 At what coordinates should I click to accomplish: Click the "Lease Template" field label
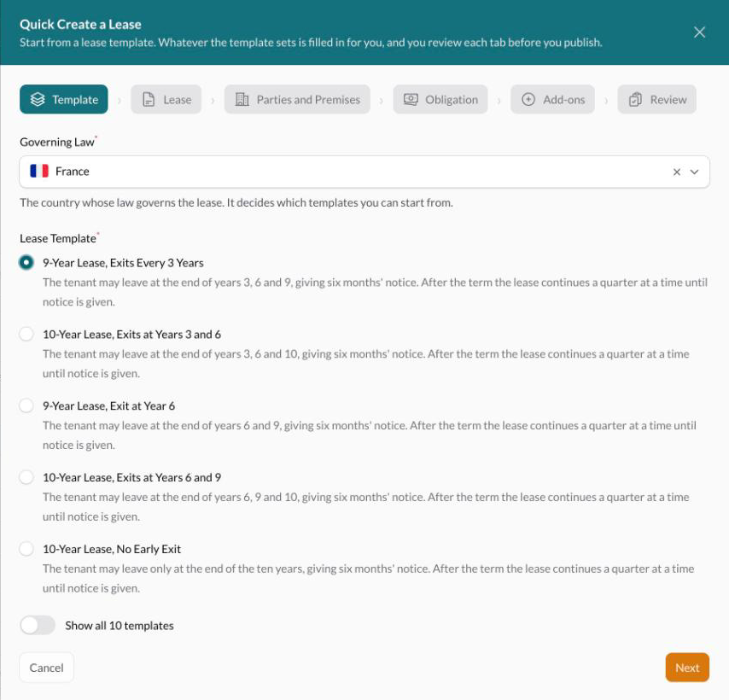[x=58, y=238]
